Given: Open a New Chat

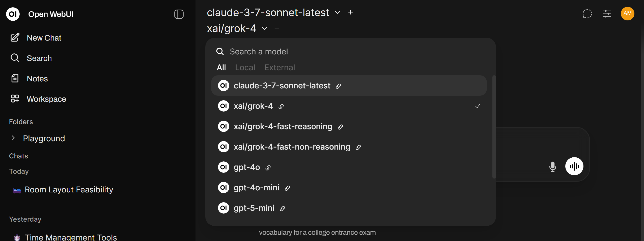Looking at the screenshot, I should [x=44, y=38].
